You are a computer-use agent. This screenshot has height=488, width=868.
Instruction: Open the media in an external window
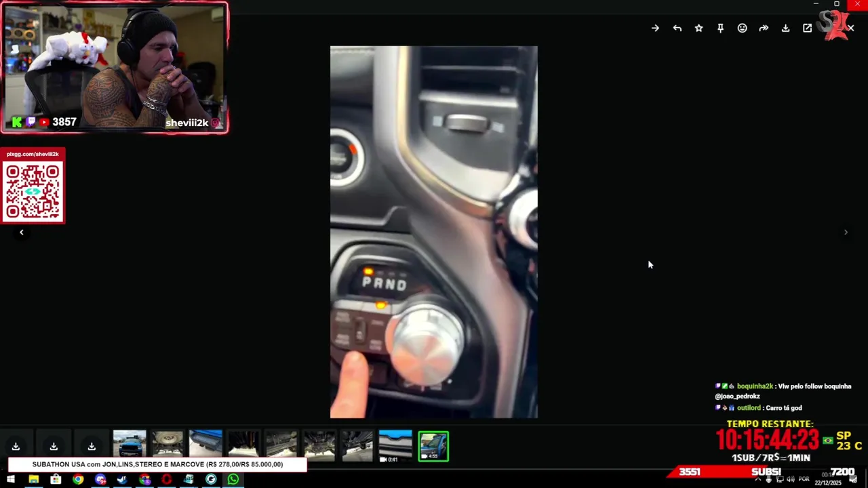[807, 28]
